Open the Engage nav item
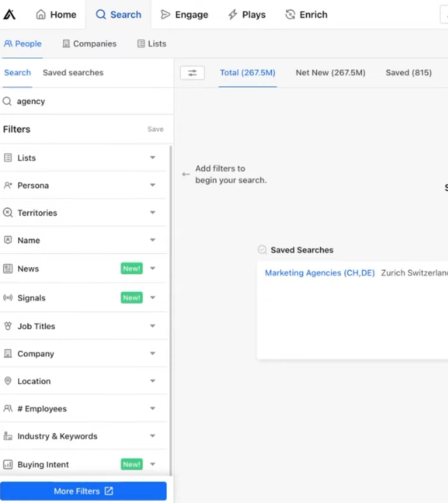The width and height of the screenshot is (448, 503). coord(184,15)
